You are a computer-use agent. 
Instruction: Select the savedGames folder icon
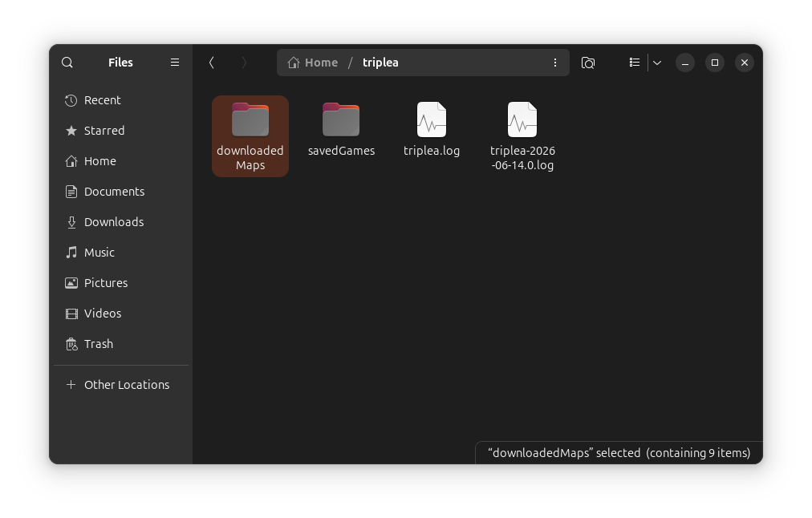(341, 119)
